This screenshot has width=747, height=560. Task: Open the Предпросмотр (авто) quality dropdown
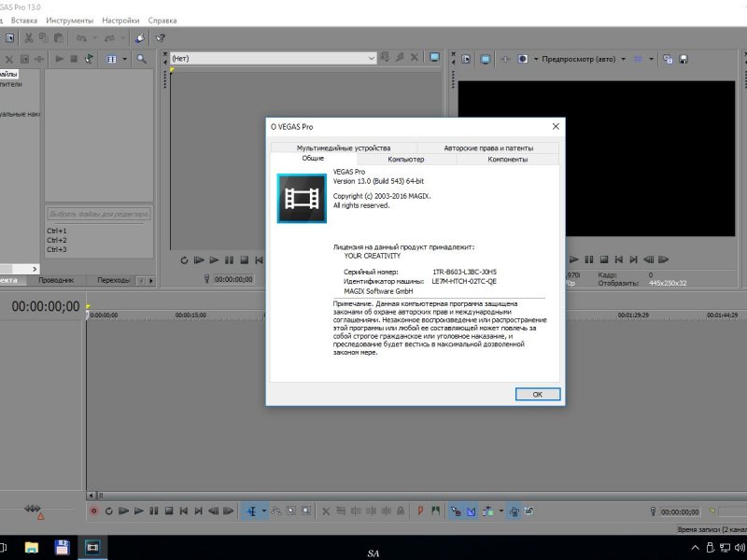(583, 59)
